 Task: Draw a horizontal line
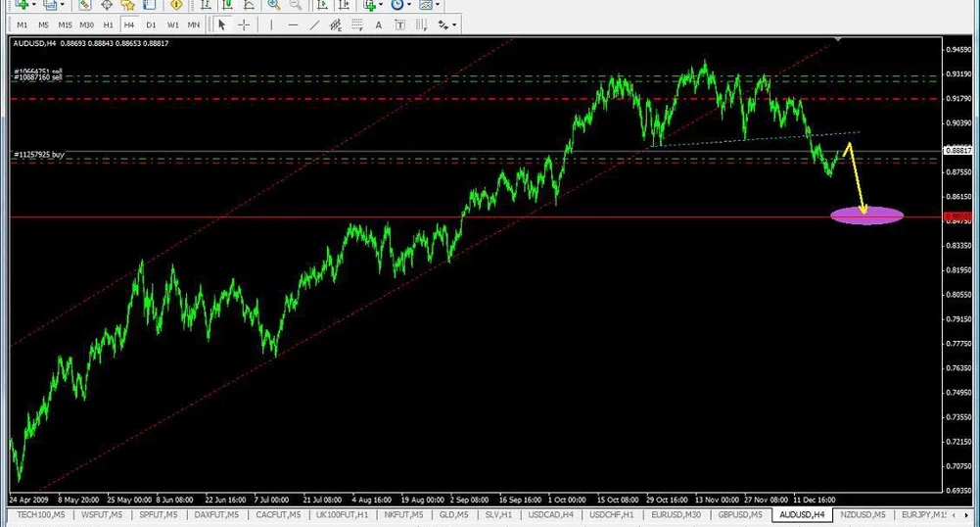pyautogui.click(x=293, y=24)
